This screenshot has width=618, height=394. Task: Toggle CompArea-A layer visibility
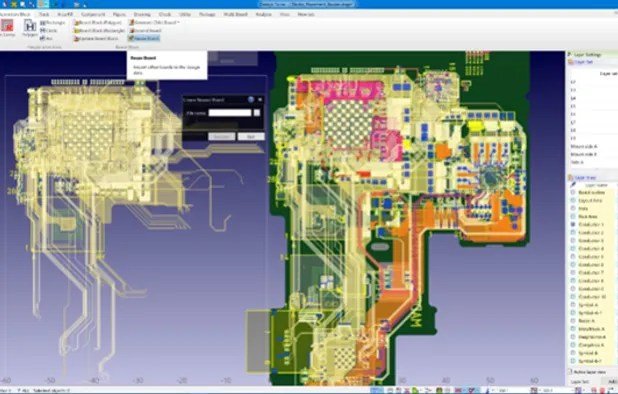coord(573,345)
